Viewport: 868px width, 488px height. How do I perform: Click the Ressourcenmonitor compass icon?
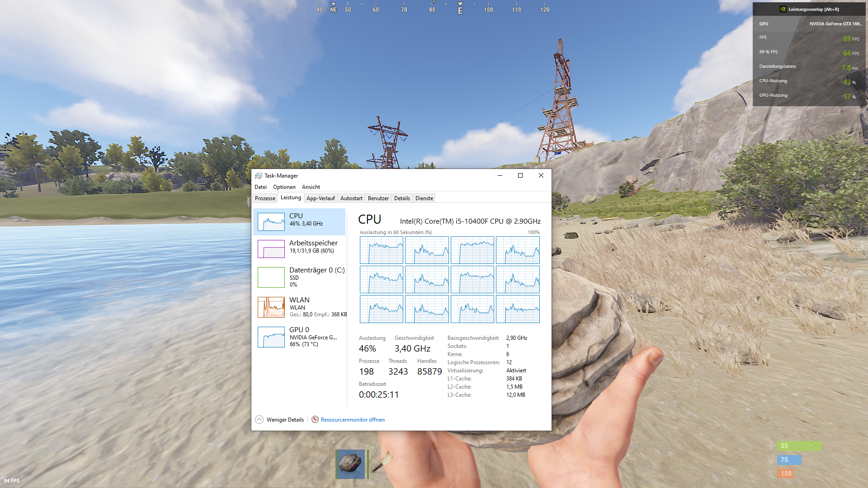tap(315, 419)
